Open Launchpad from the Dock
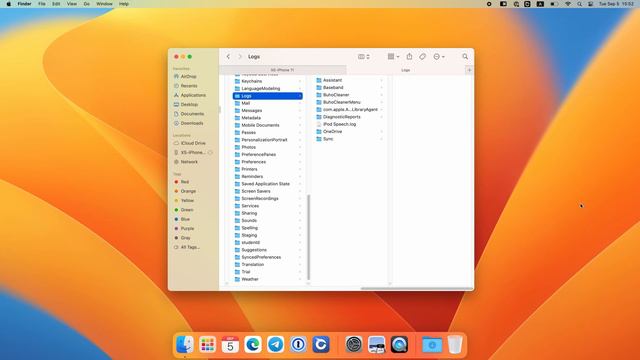This screenshot has width=640, height=360. [207, 344]
